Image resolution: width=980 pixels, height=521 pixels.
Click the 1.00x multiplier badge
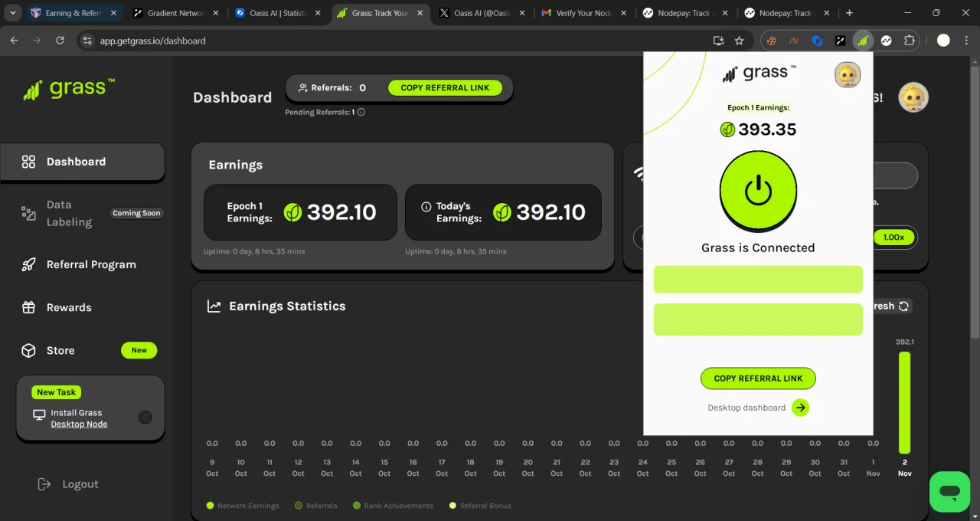(893, 238)
